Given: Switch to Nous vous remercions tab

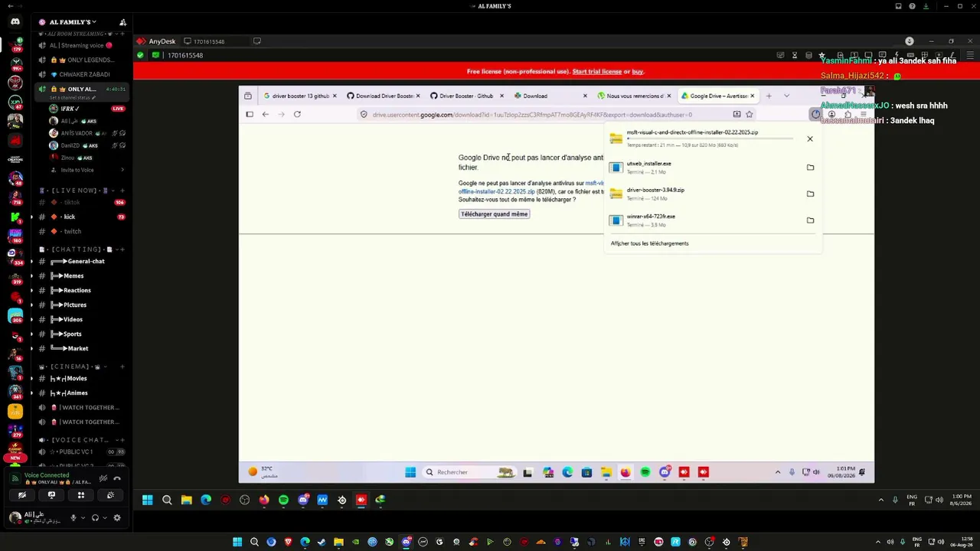Looking at the screenshot, I should (x=634, y=96).
